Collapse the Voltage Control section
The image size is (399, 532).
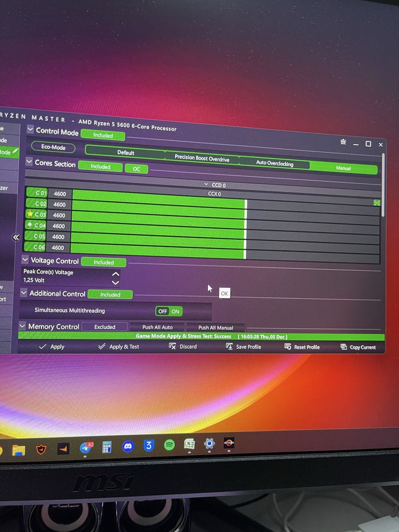coord(25,260)
